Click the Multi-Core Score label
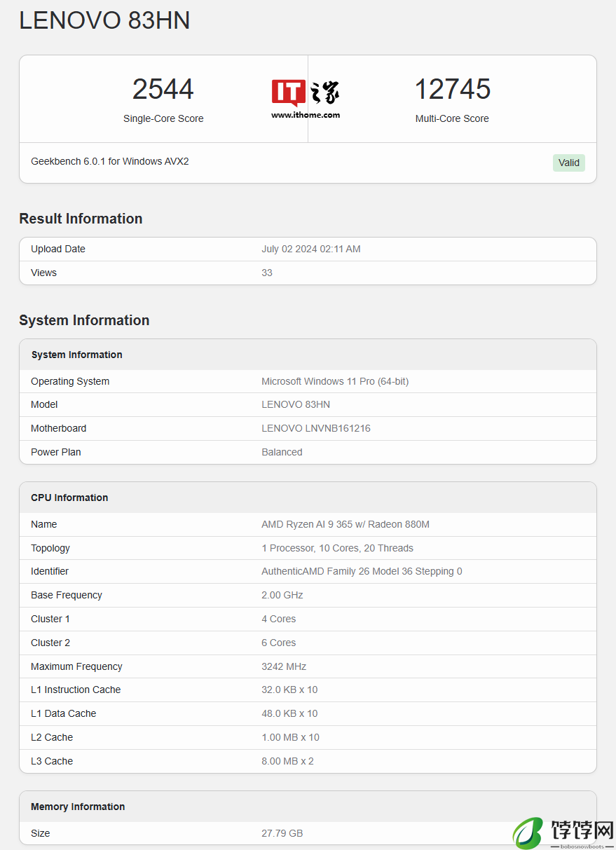616x850 pixels. point(452,118)
